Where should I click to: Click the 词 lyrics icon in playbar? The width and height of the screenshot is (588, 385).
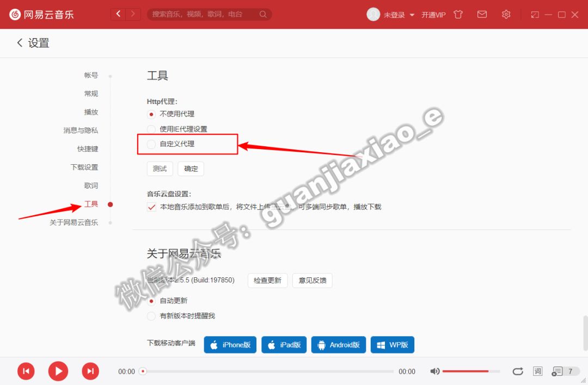coord(537,371)
